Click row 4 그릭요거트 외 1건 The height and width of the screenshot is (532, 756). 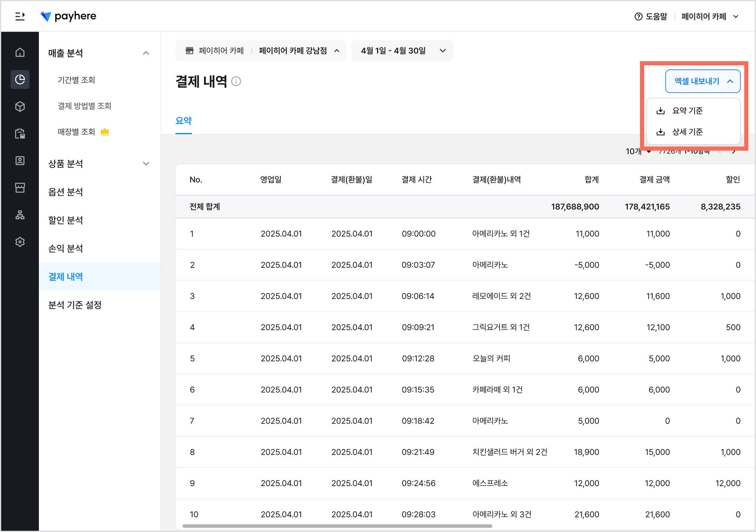pos(501,327)
